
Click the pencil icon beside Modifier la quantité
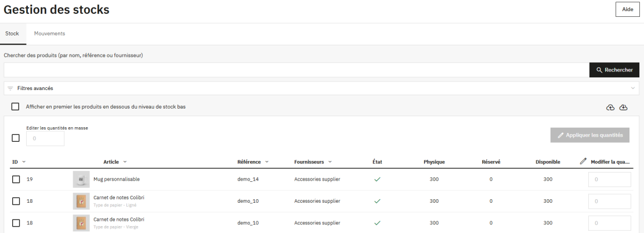point(583,162)
